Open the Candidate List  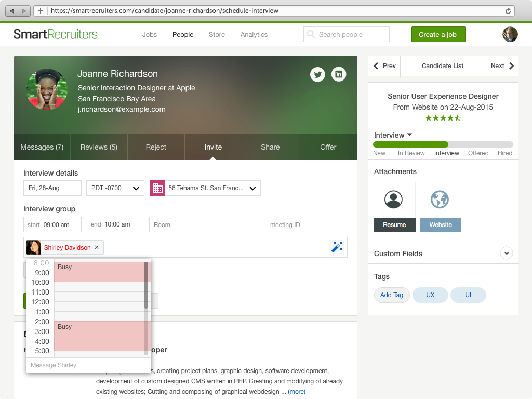[443, 66]
